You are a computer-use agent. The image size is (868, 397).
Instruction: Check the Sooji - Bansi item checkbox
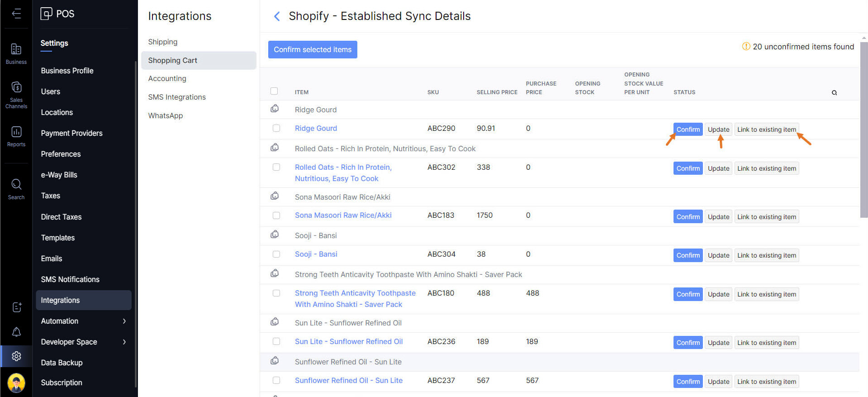pyautogui.click(x=276, y=254)
